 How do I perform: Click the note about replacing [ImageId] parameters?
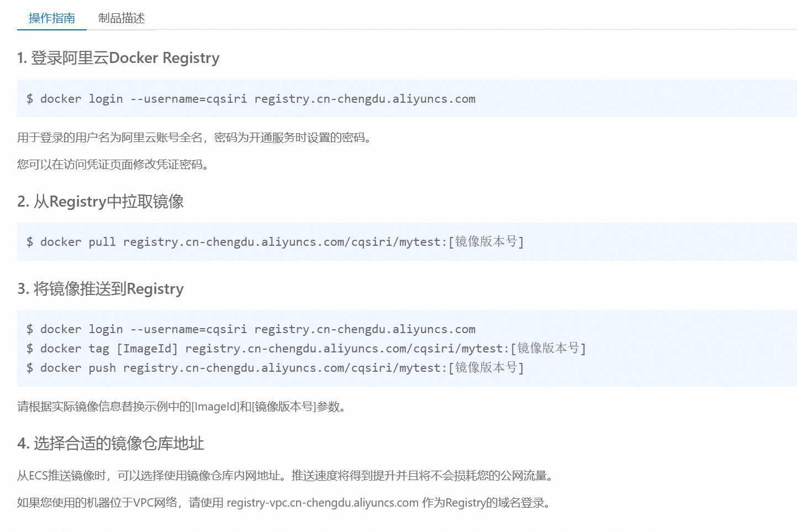[181, 407]
